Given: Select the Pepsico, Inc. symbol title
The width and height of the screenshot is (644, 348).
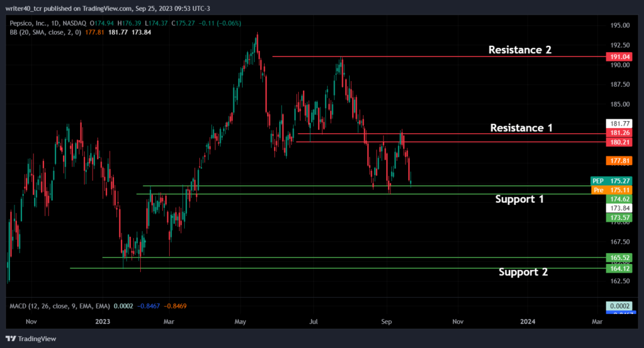Looking at the screenshot, I should pyautogui.click(x=48, y=23).
